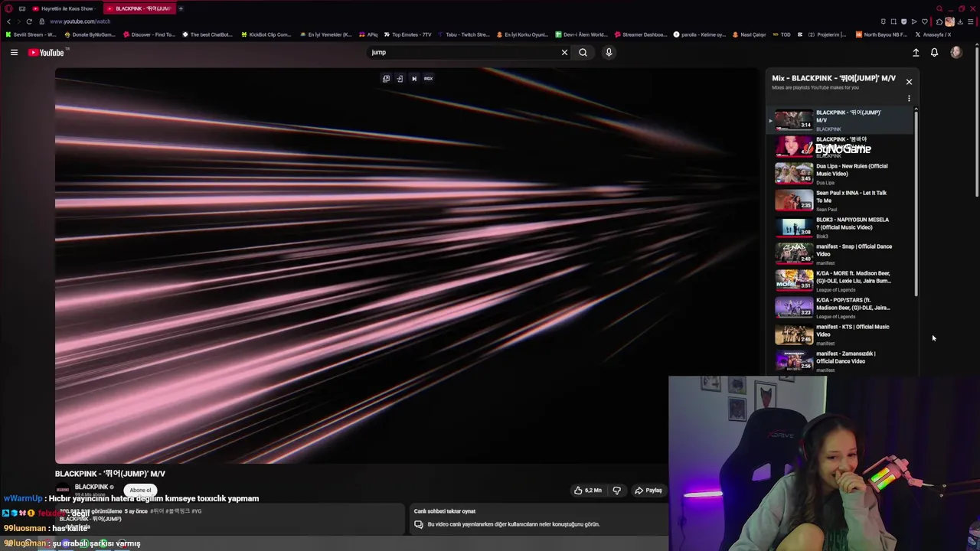Image resolution: width=980 pixels, height=551 pixels.
Task: Play 'BLOK3 - NAPIYOSUN MESELA' video
Action: click(842, 227)
